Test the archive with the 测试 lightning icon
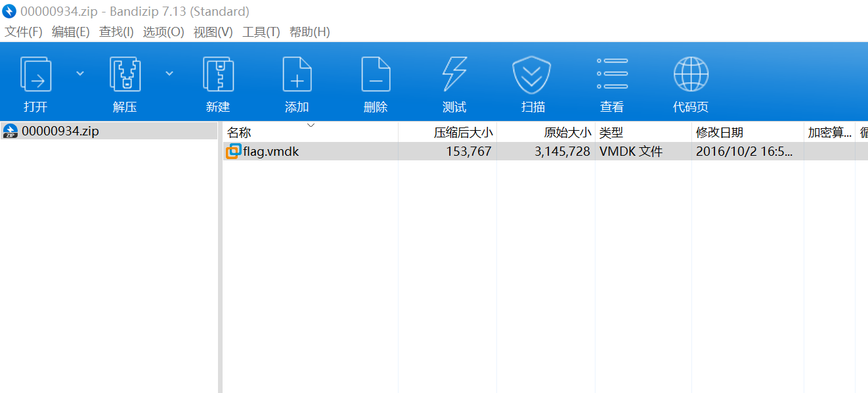The image size is (868, 393). click(x=454, y=80)
